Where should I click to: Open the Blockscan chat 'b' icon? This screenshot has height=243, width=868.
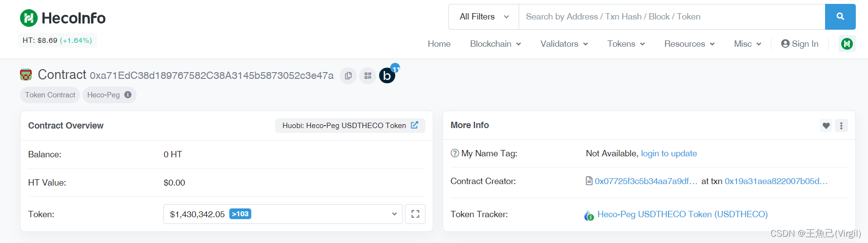387,75
